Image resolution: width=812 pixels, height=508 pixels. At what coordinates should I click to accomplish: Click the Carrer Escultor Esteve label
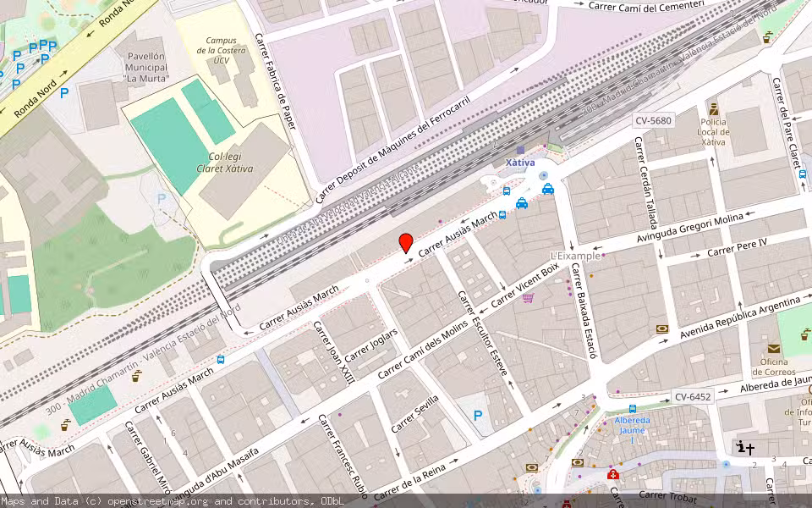[x=482, y=333]
